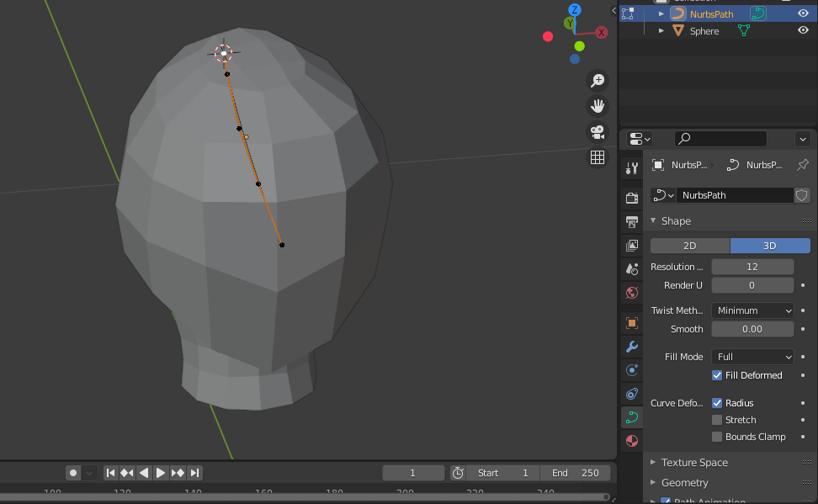Open the Fill Mode dropdown

click(752, 357)
